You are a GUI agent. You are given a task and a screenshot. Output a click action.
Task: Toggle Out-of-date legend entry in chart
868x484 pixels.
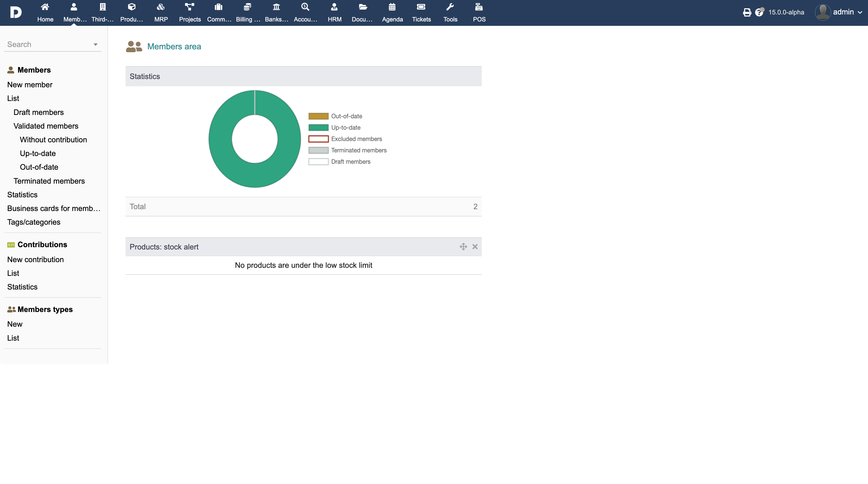click(346, 116)
